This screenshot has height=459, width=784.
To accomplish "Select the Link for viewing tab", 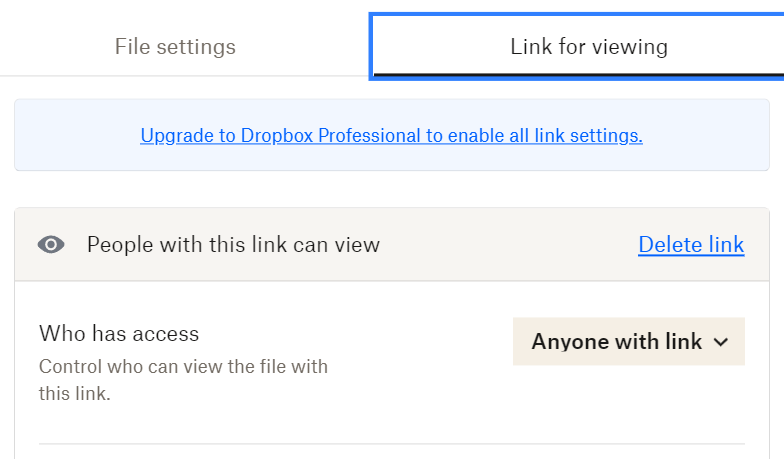I will coord(588,46).
